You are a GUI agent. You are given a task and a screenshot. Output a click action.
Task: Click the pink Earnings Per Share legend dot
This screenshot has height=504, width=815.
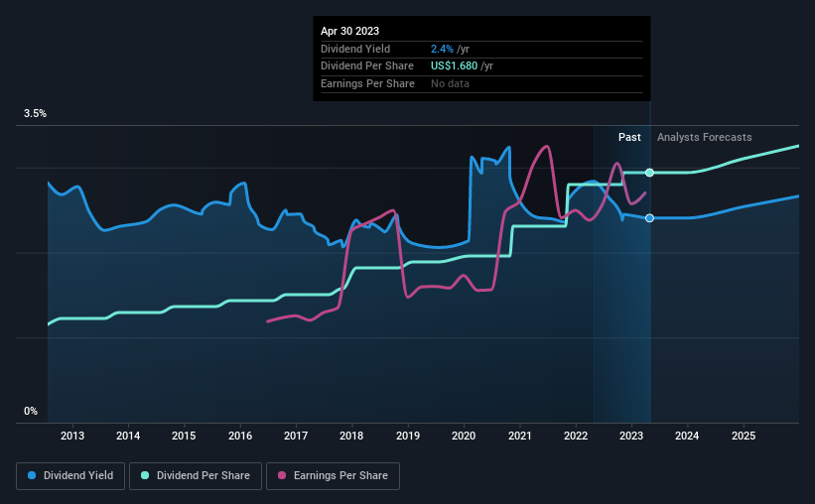(282, 475)
